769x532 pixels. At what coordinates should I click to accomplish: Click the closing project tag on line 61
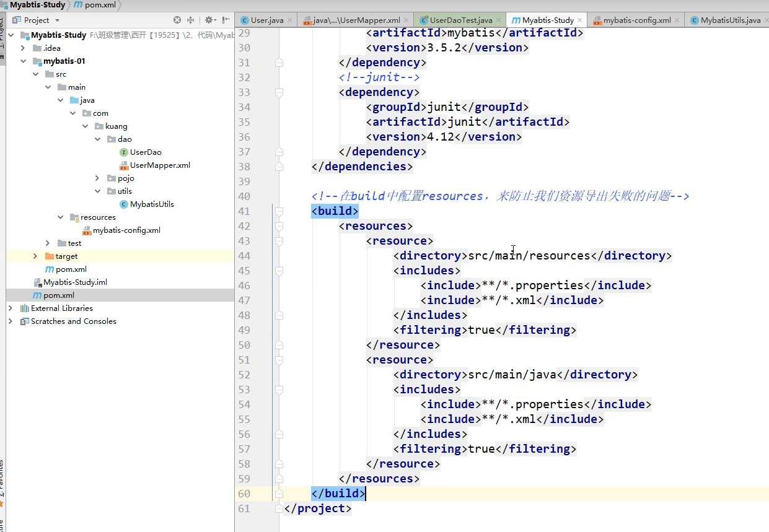pyautogui.click(x=317, y=508)
